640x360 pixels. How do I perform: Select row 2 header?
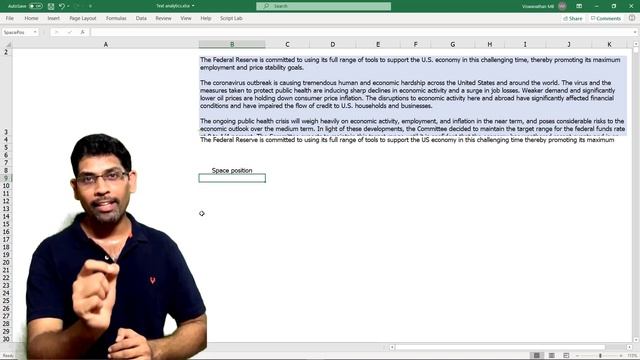(x=6, y=52)
